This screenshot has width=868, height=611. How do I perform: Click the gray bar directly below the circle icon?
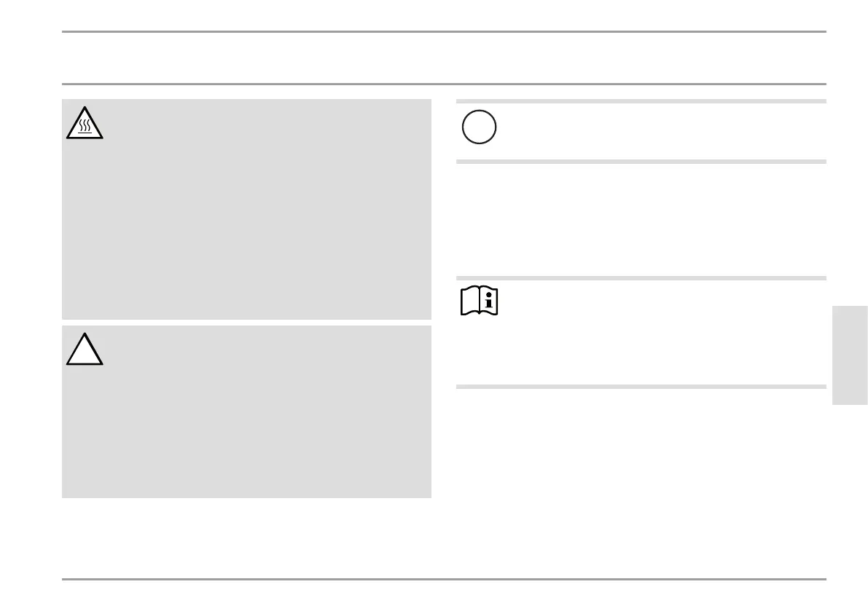641,162
